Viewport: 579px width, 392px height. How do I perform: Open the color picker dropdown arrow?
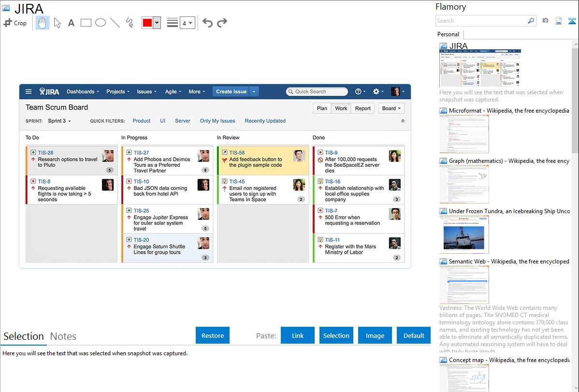(x=157, y=23)
